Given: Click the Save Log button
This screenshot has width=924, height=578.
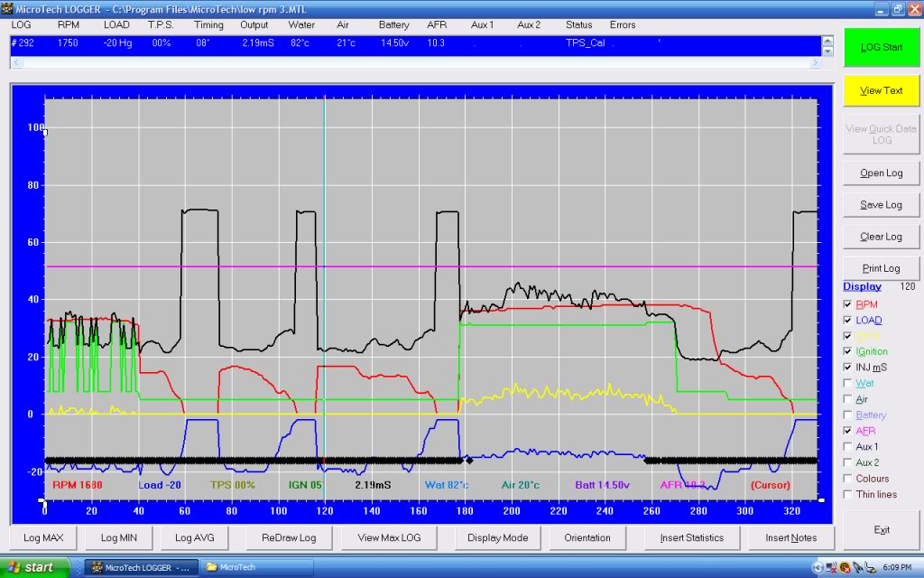Looking at the screenshot, I should [x=881, y=205].
